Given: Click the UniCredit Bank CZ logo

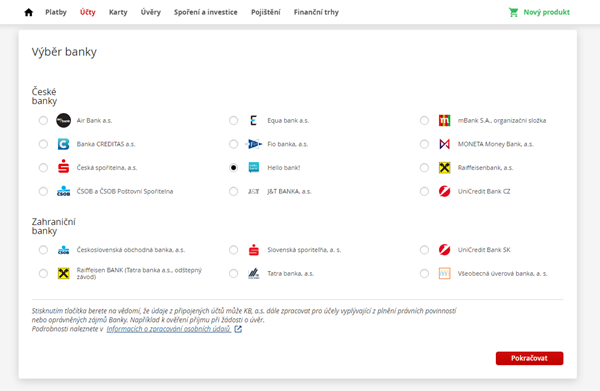Looking at the screenshot, I should click(x=444, y=191).
